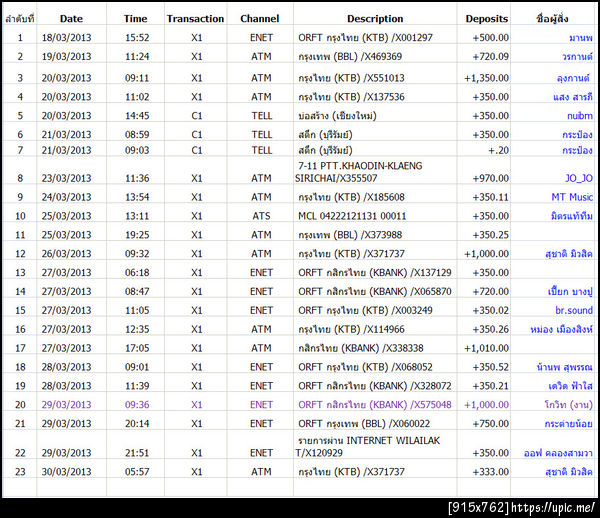The image size is (600, 518).
Task: Click the deposit +720.09 cell
Action: pyautogui.click(x=491, y=57)
